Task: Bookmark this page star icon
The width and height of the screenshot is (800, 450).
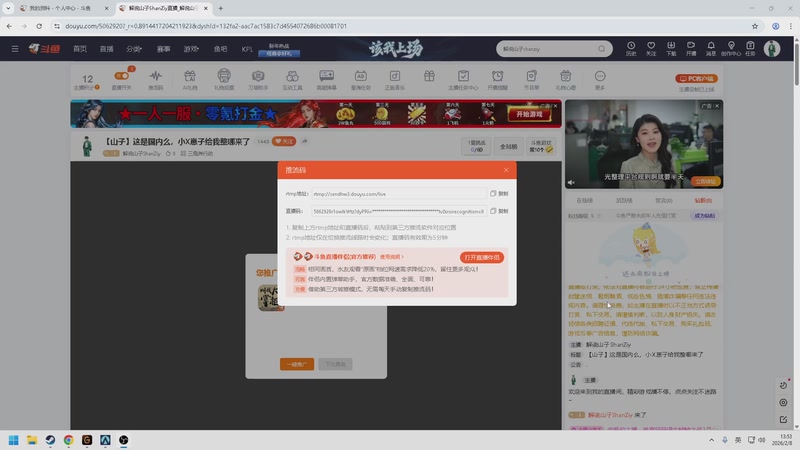Action: pos(755,26)
